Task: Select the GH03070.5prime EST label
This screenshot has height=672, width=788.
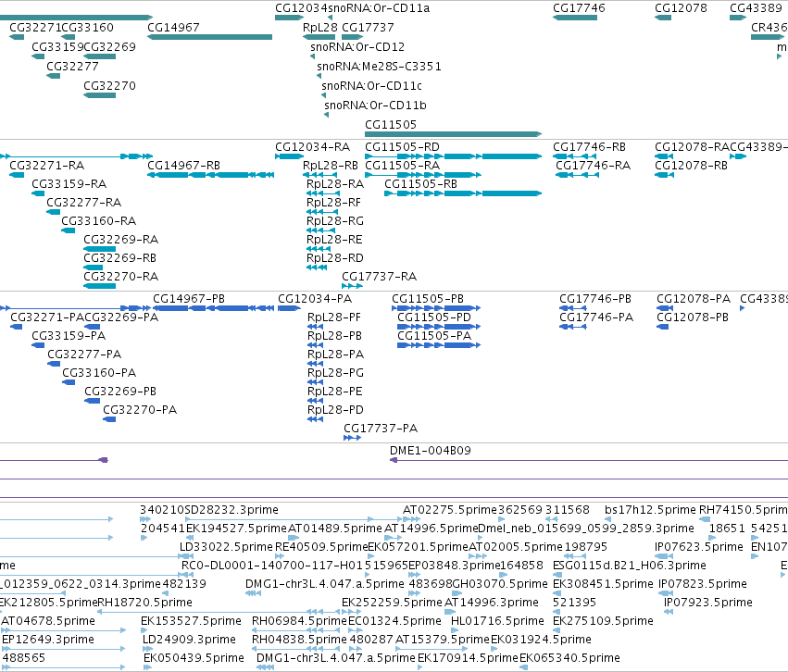Action: tap(500, 584)
